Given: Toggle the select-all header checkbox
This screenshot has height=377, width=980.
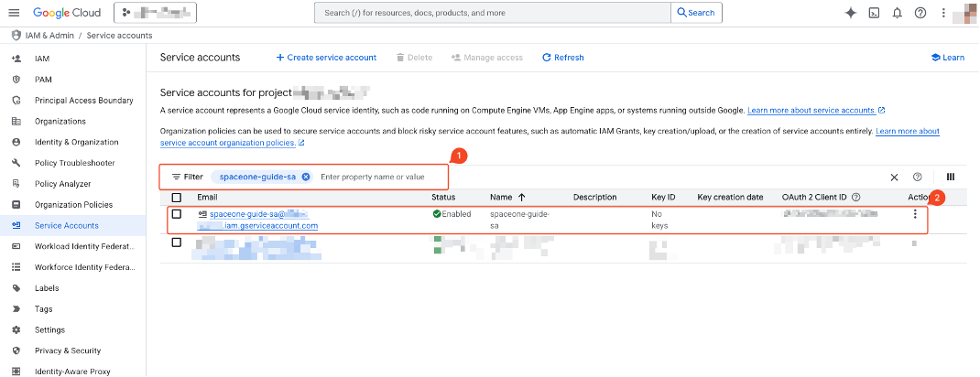Looking at the screenshot, I should [x=176, y=198].
